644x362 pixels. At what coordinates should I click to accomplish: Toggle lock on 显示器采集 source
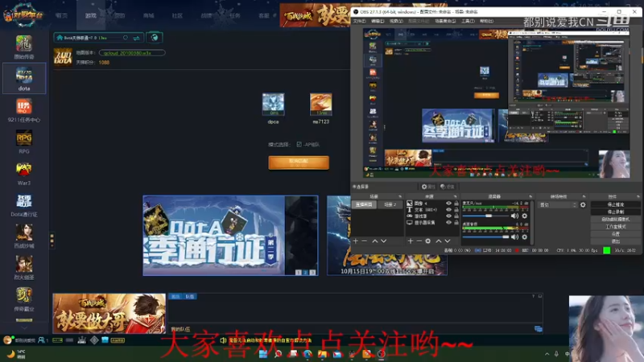coord(456,223)
